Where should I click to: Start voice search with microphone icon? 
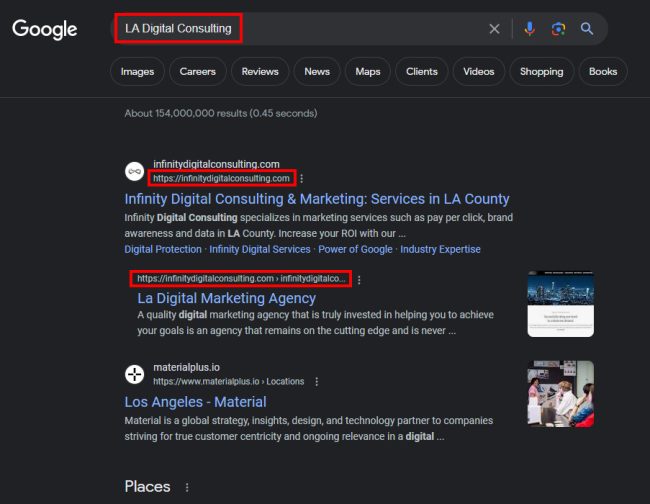point(530,29)
